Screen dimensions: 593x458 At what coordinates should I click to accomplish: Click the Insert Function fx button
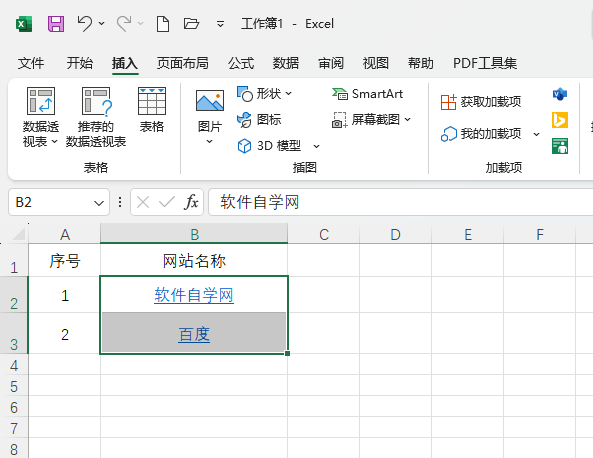click(x=191, y=202)
